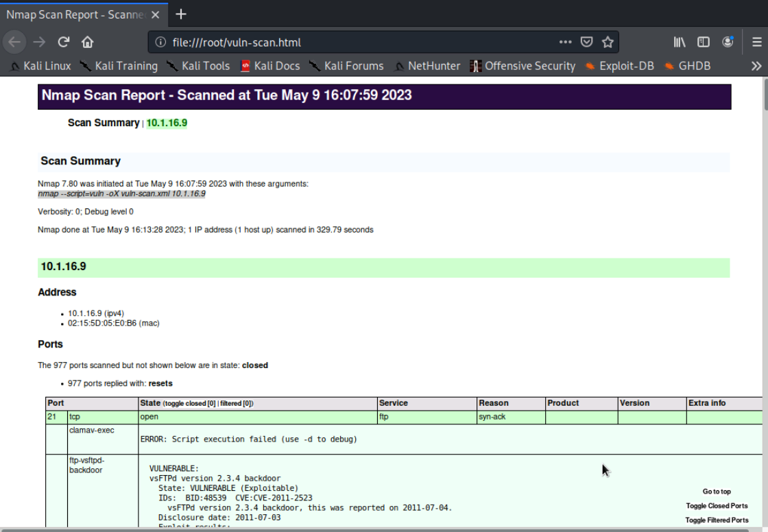Open the GHDB bookmark

(688, 66)
